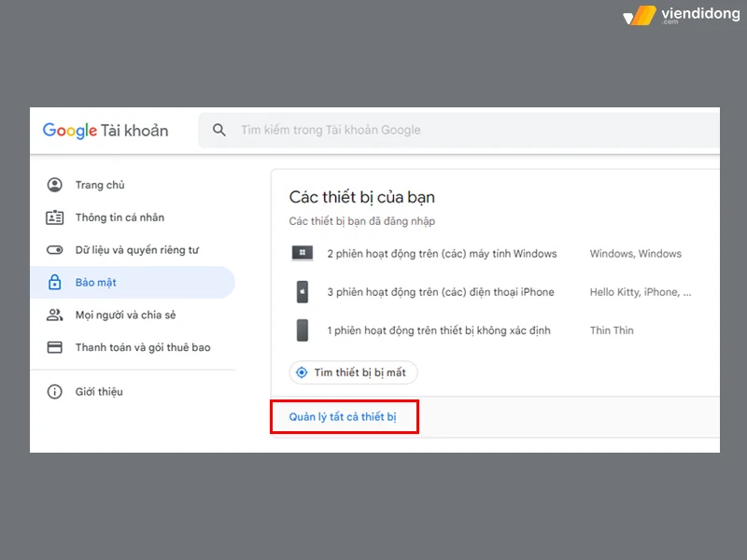The height and width of the screenshot is (560, 747).
Task: Select the Bảo mật lock icon
Action: (56, 282)
